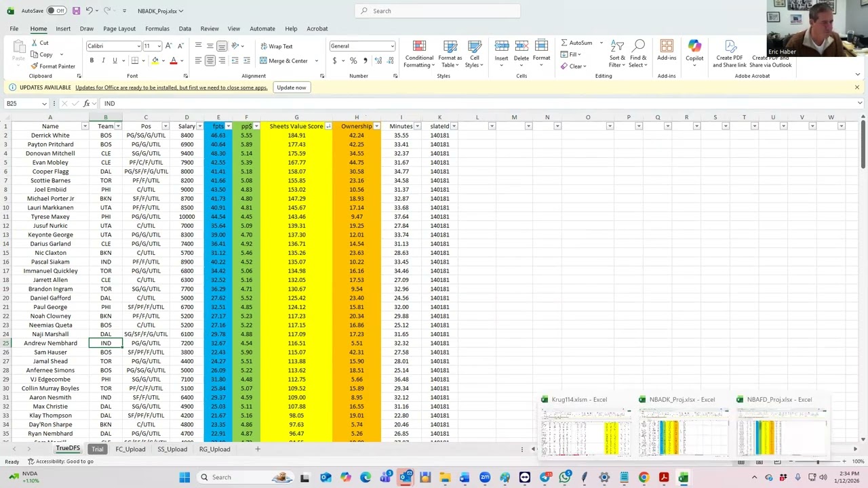Open the Formulas ribbon tab

click(x=157, y=28)
